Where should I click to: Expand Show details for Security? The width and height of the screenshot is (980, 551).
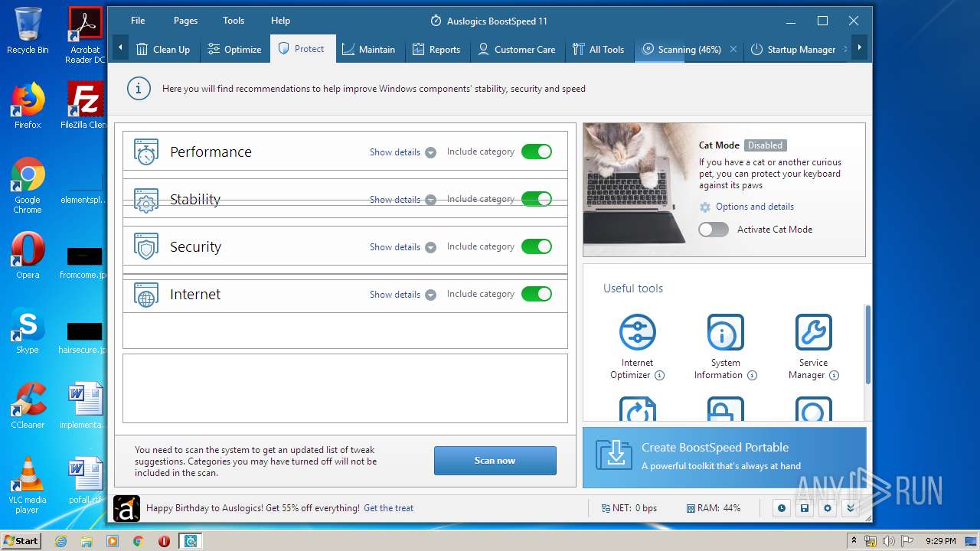pos(403,247)
